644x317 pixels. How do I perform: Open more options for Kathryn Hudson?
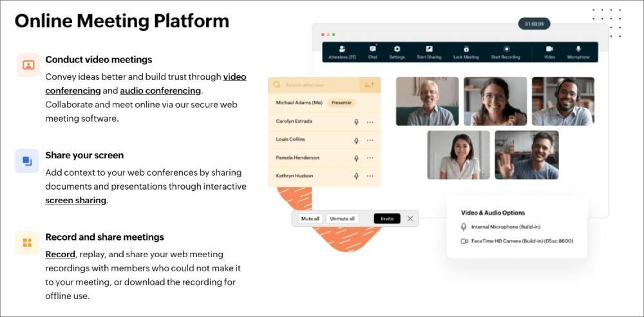(x=370, y=176)
